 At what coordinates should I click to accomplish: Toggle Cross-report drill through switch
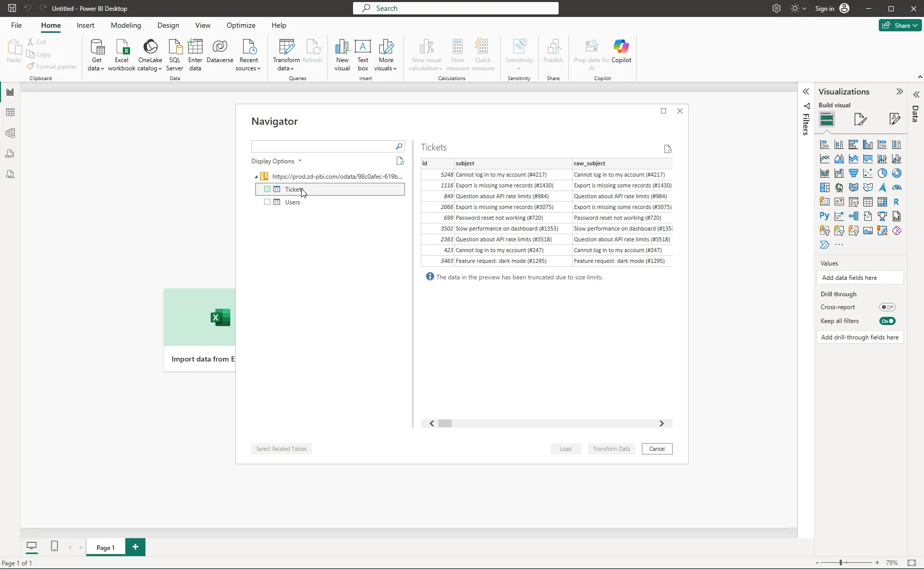(888, 307)
